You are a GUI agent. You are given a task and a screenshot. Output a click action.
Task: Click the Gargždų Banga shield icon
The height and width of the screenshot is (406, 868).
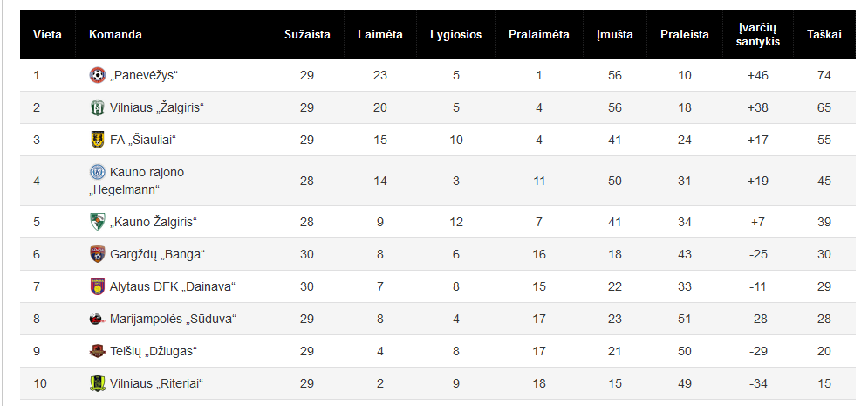click(x=98, y=254)
